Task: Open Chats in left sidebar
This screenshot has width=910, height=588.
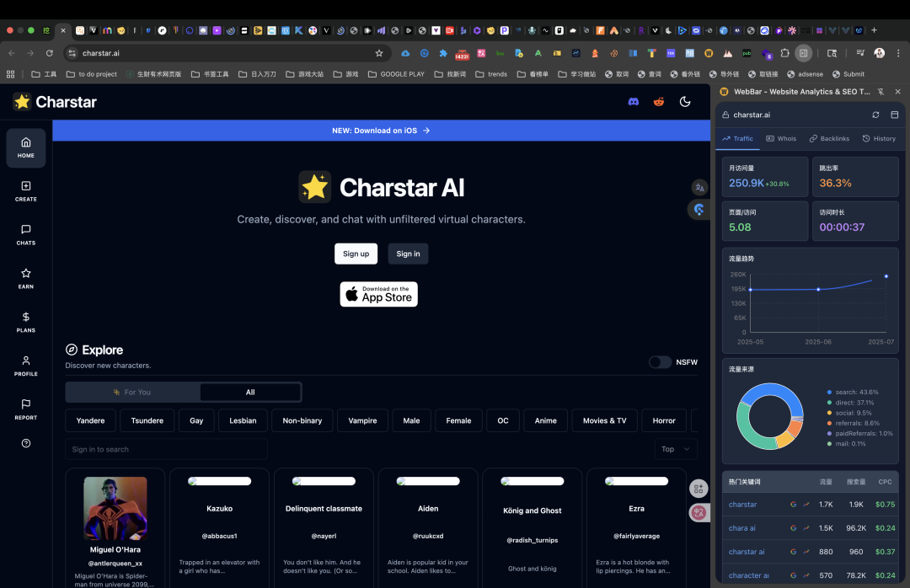Action: (x=25, y=235)
